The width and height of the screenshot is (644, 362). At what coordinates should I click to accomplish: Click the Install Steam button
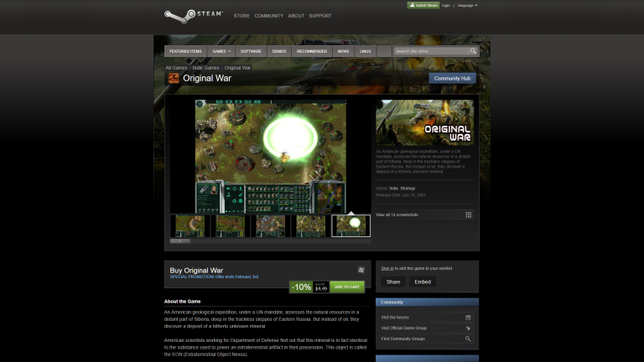[x=423, y=5]
